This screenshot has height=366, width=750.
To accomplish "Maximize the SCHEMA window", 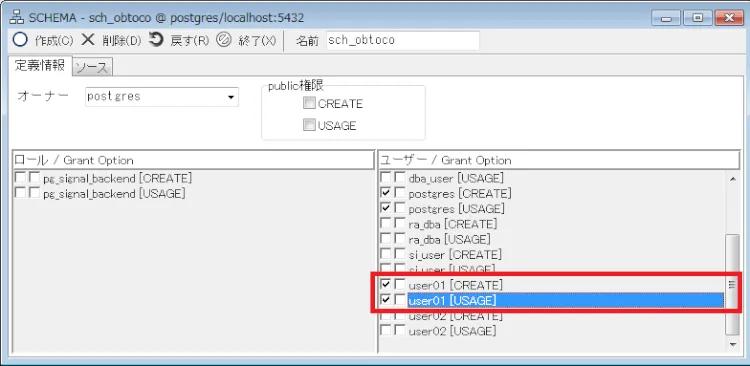I will click(697, 19).
